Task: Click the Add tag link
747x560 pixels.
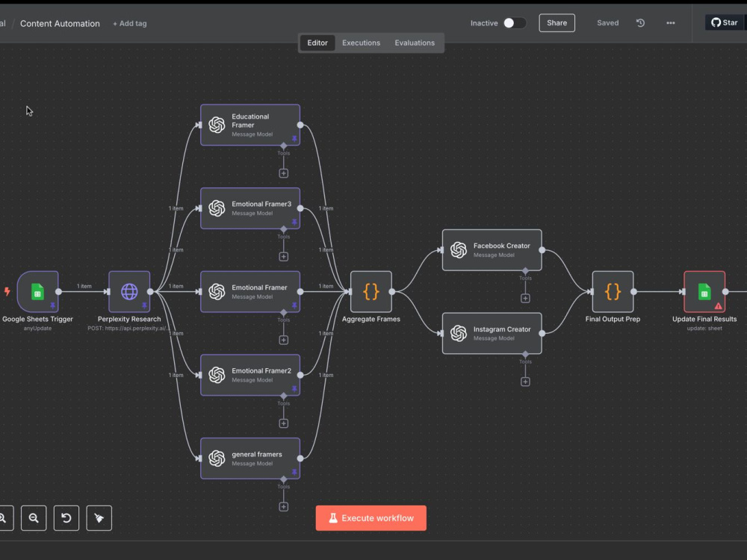Action: tap(129, 23)
